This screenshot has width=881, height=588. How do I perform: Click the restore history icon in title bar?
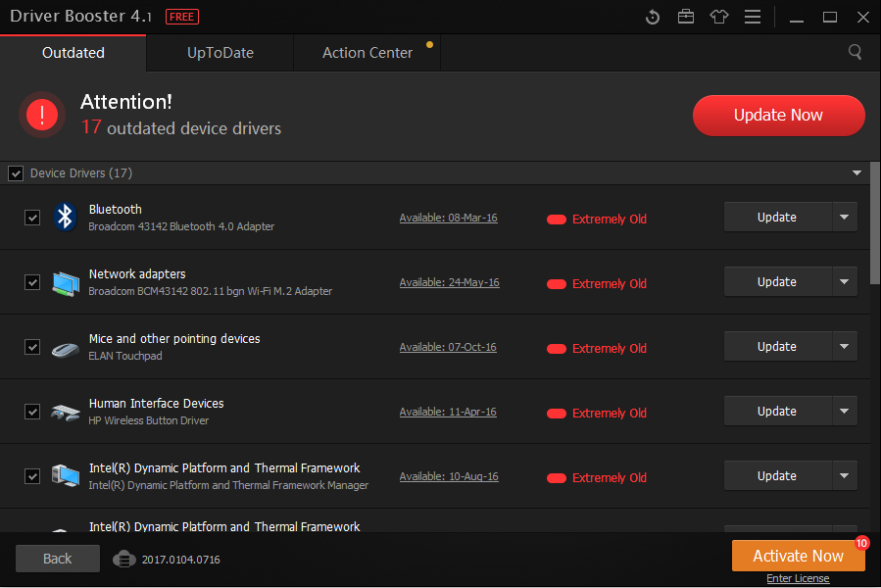point(654,17)
